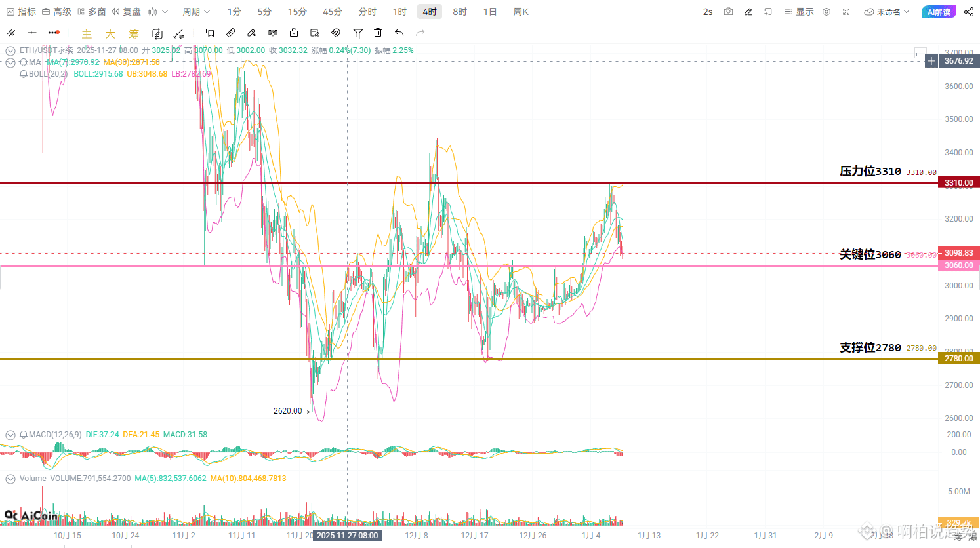The width and height of the screenshot is (980, 548).
Task: Click the AI解读 button
Action: 939,12
